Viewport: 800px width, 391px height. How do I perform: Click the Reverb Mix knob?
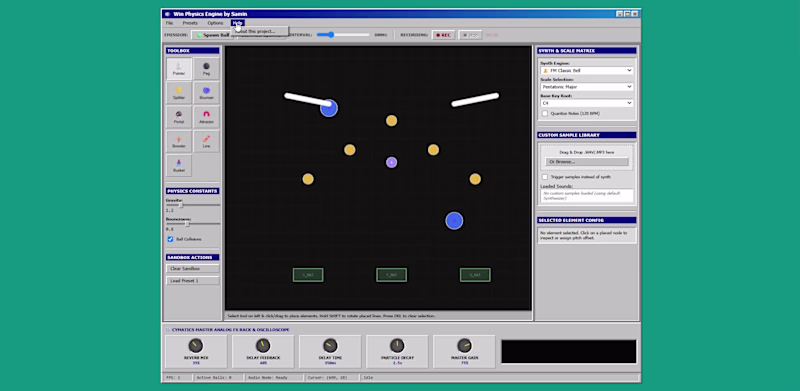pyautogui.click(x=196, y=346)
